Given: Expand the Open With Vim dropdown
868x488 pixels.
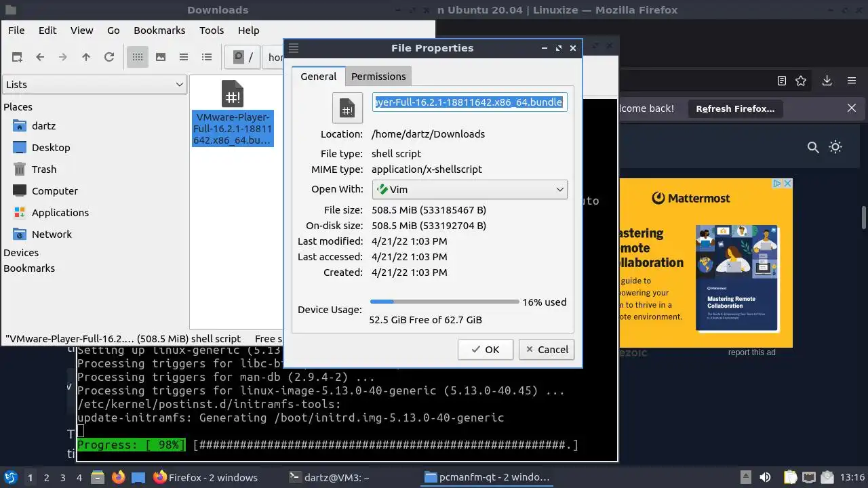Looking at the screenshot, I should click(469, 189).
